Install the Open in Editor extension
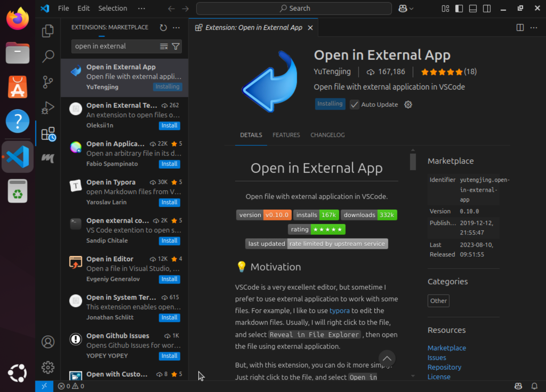Screen dimensions: 546x392 tap(169, 279)
